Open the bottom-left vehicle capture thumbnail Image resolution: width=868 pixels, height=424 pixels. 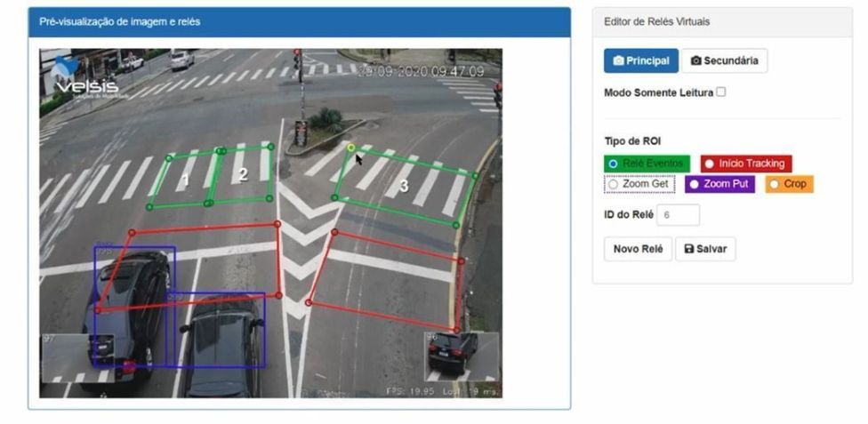click(78, 357)
